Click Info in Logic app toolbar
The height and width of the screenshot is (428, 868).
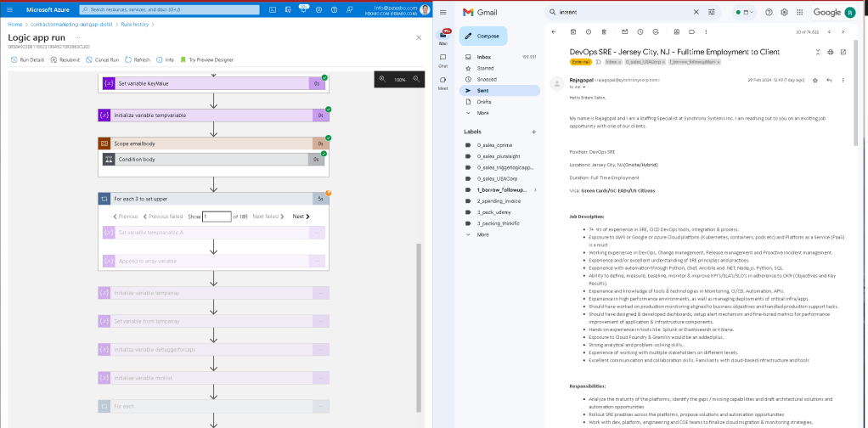(165, 59)
